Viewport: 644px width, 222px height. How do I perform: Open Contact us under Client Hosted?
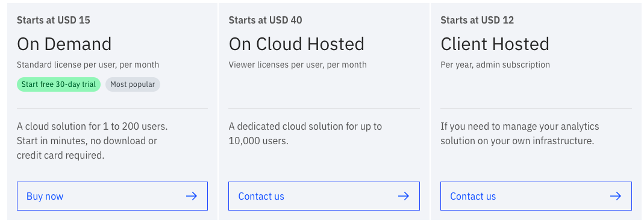(536, 196)
